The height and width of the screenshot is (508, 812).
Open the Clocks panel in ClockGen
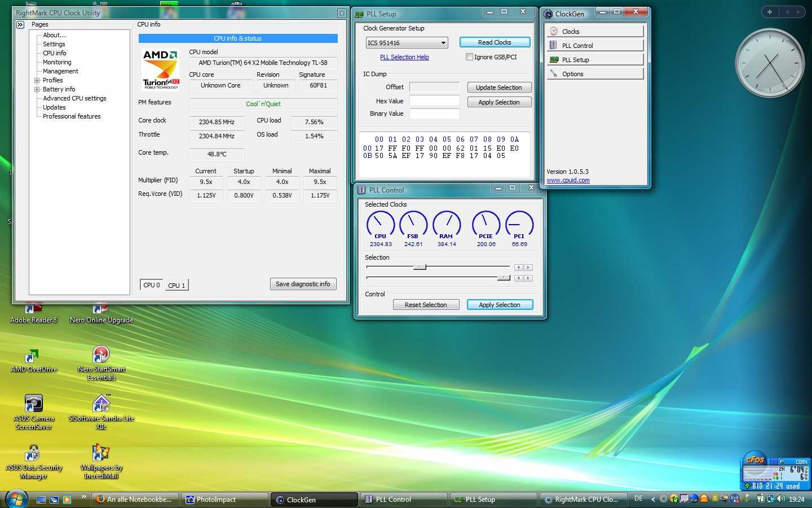pos(595,31)
